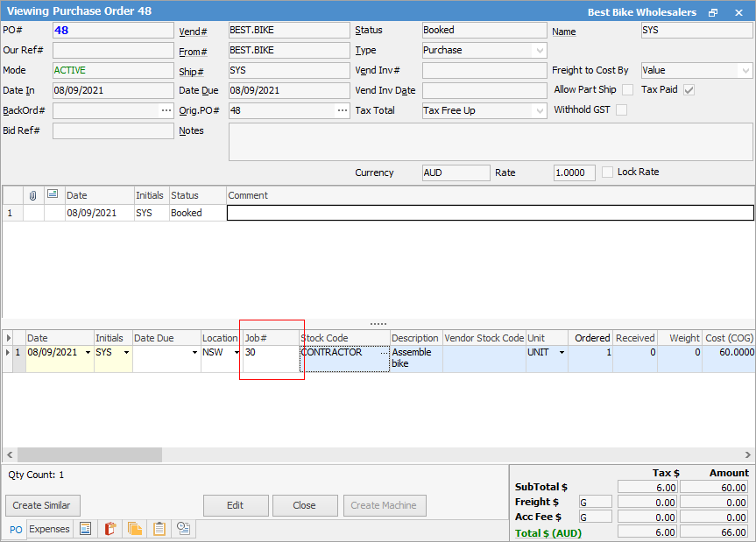
Task: Open the print preview icon on the bottom toolbar
Action: click(x=84, y=528)
